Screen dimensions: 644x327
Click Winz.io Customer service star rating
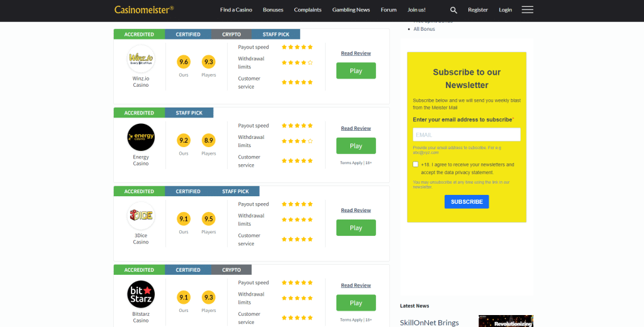point(297,82)
